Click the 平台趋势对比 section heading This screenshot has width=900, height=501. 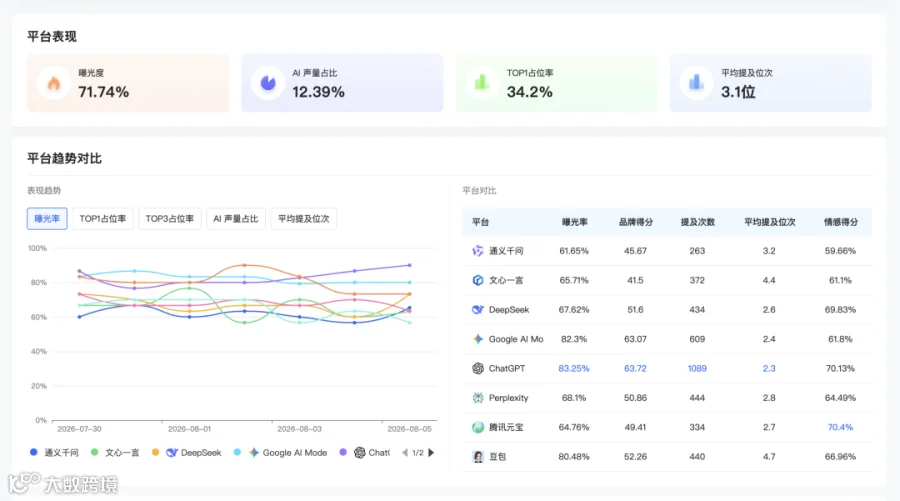[x=64, y=158]
